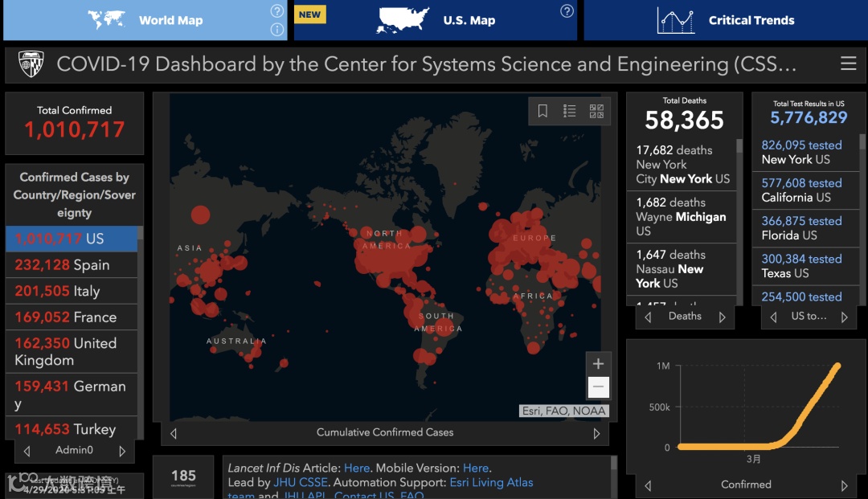The image size is (868, 499).
Task: Click the 17,682 deaths New York City entry
Action: pos(682,164)
